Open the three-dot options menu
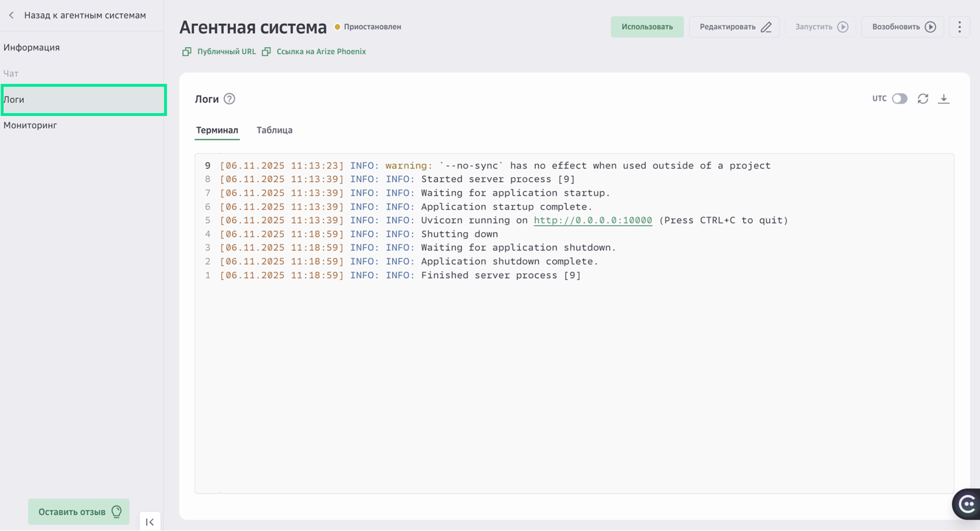This screenshot has height=531, width=980. (x=960, y=27)
